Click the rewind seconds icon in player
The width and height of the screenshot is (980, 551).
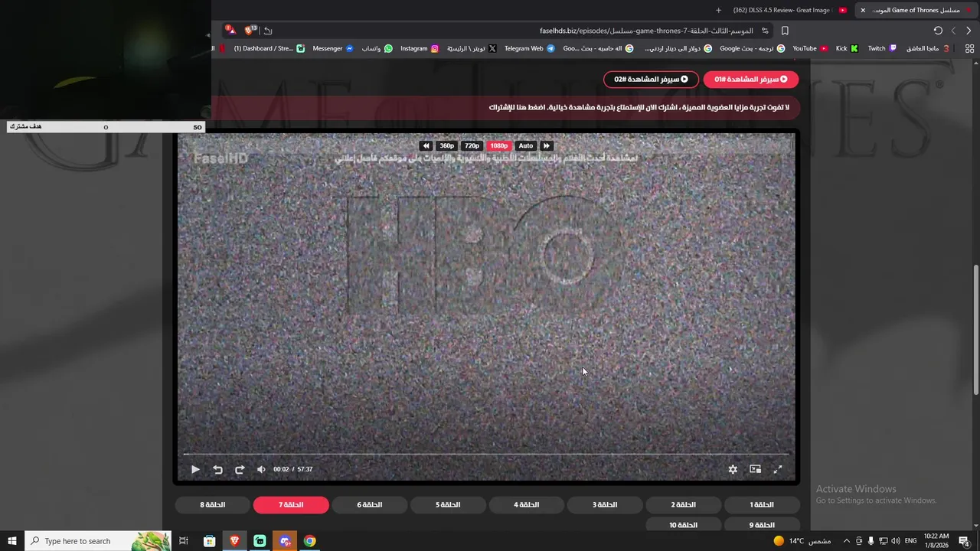(x=217, y=469)
